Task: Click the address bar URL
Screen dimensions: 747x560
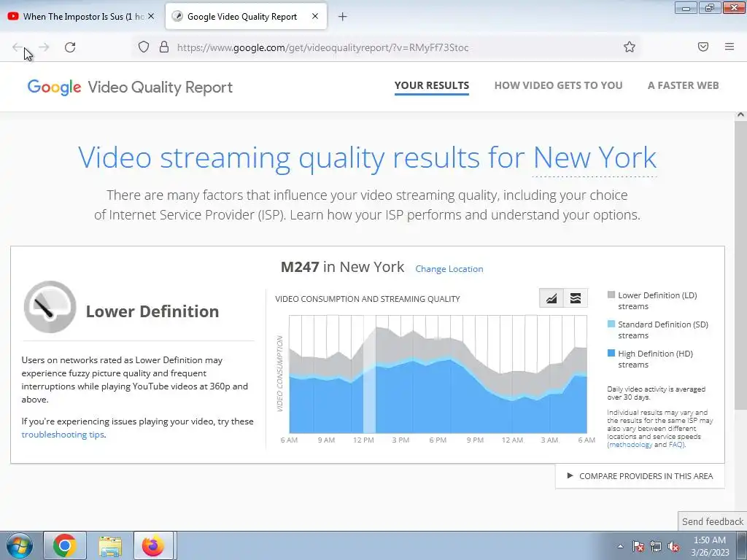Action: click(x=322, y=47)
